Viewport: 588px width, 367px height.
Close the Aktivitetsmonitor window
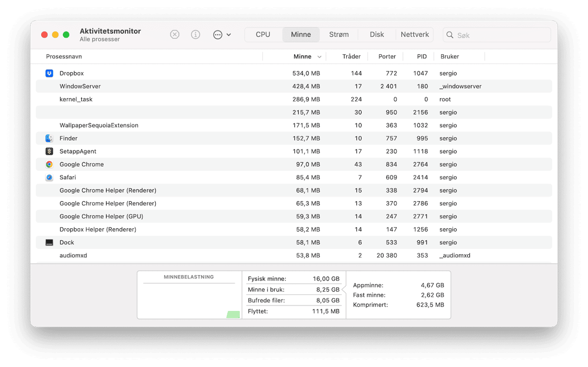(x=44, y=35)
